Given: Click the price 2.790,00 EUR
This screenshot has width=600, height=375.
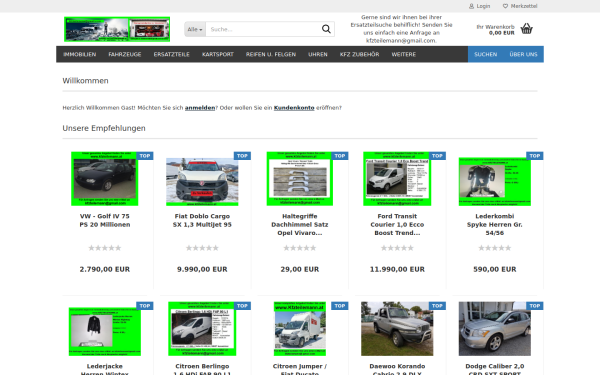Looking at the screenshot, I should (x=104, y=269).
